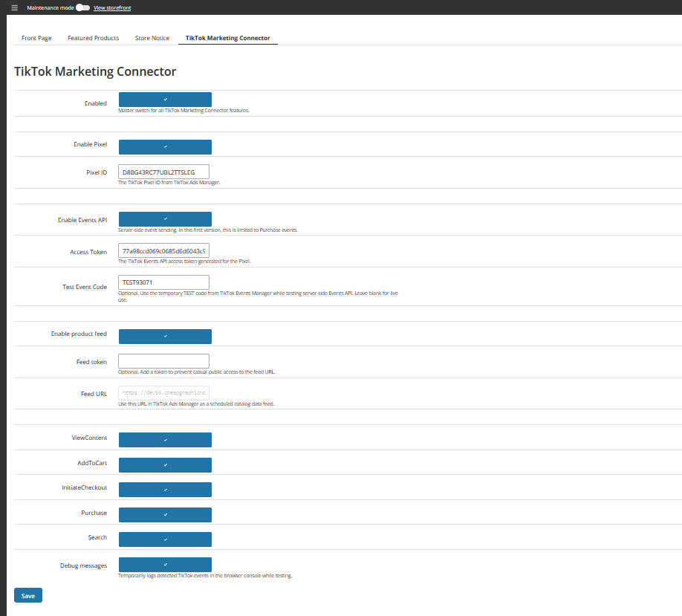Click the Enable Events API label
The height and width of the screenshot is (616, 682).
click(82, 220)
